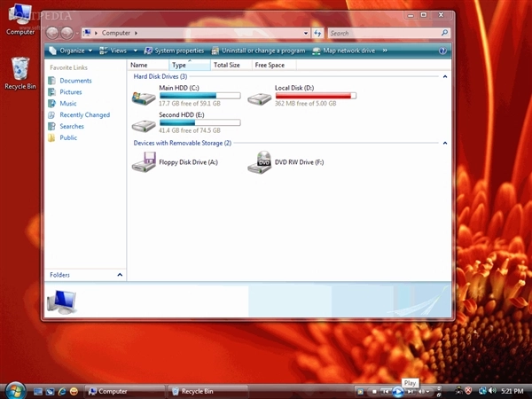This screenshot has height=399, width=532.
Task: Open the Pictures favorite link
Action: pos(71,92)
